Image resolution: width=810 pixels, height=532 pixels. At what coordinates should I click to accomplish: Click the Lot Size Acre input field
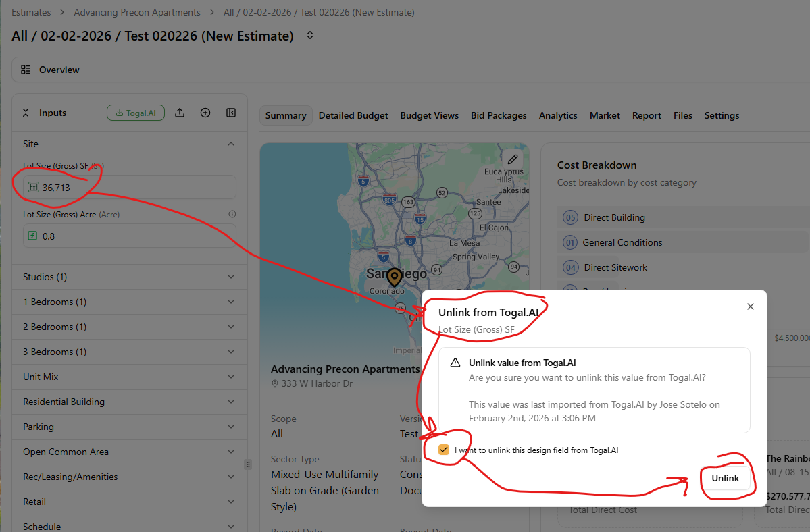pyautogui.click(x=135, y=236)
